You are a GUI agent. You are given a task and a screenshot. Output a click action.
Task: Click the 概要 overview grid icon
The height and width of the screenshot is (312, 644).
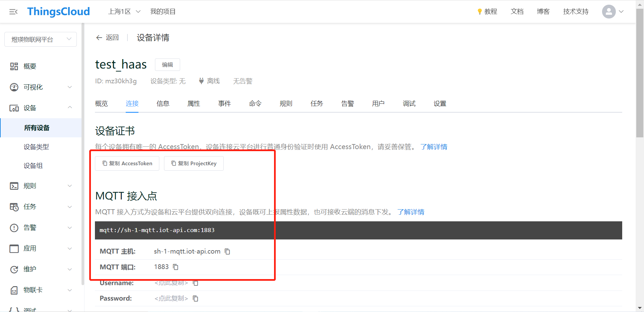pos(14,66)
